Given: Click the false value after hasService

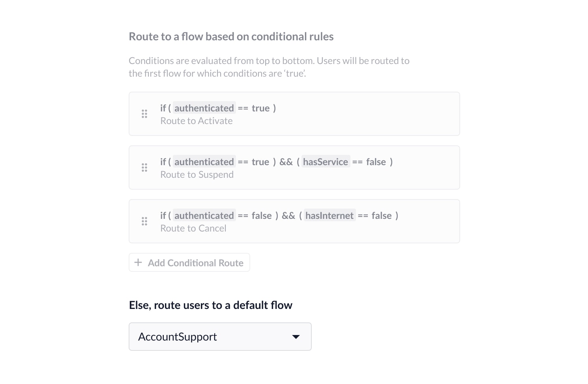Looking at the screenshot, I should coord(376,162).
